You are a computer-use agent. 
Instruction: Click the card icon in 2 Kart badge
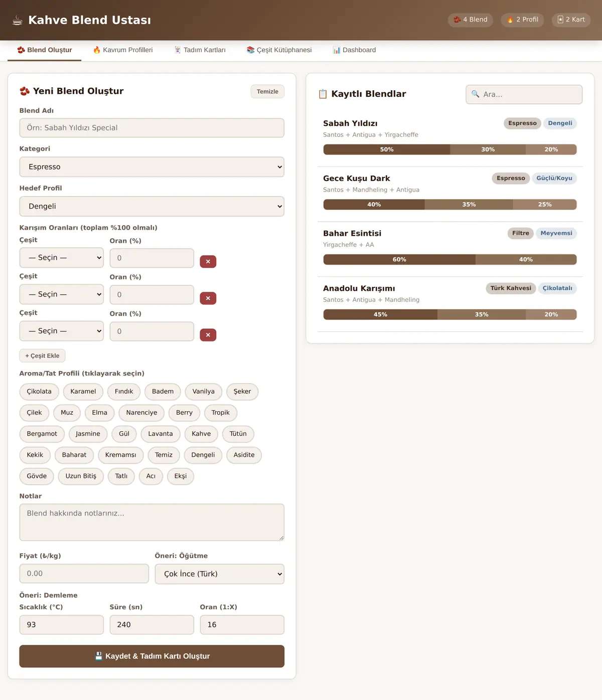[560, 20]
